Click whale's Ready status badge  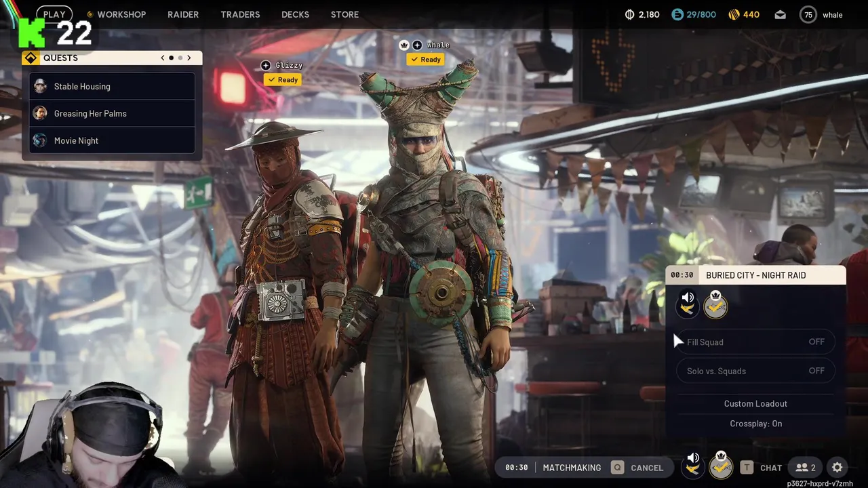(426, 60)
